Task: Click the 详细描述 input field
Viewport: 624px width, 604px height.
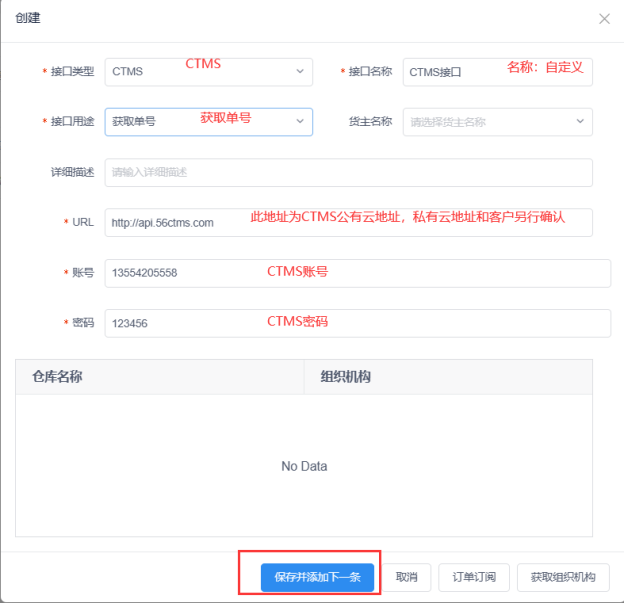Action: [x=348, y=172]
